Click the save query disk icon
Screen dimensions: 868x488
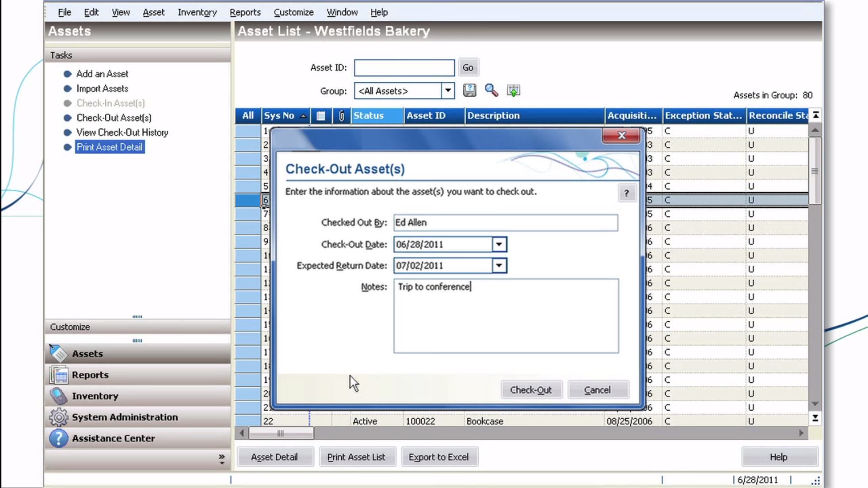click(469, 90)
